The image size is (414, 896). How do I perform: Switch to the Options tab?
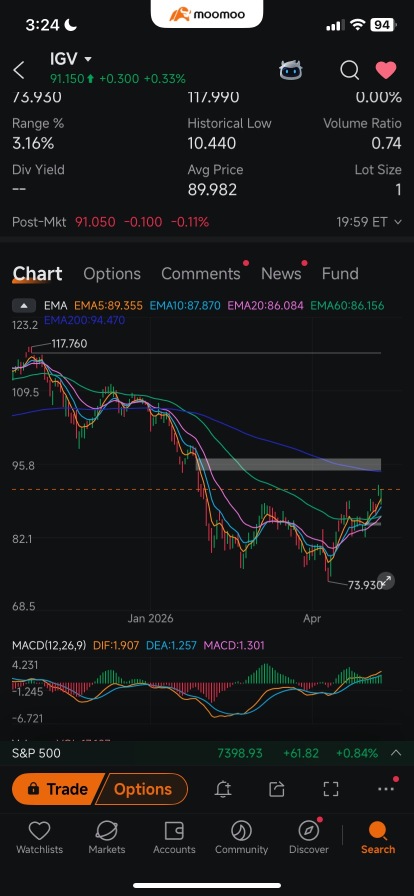pos(112,274)
